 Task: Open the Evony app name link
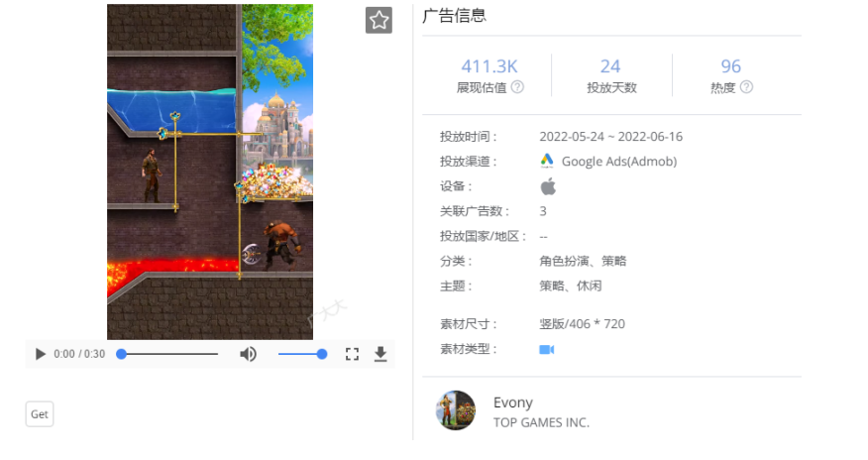(x=513, y=402)
